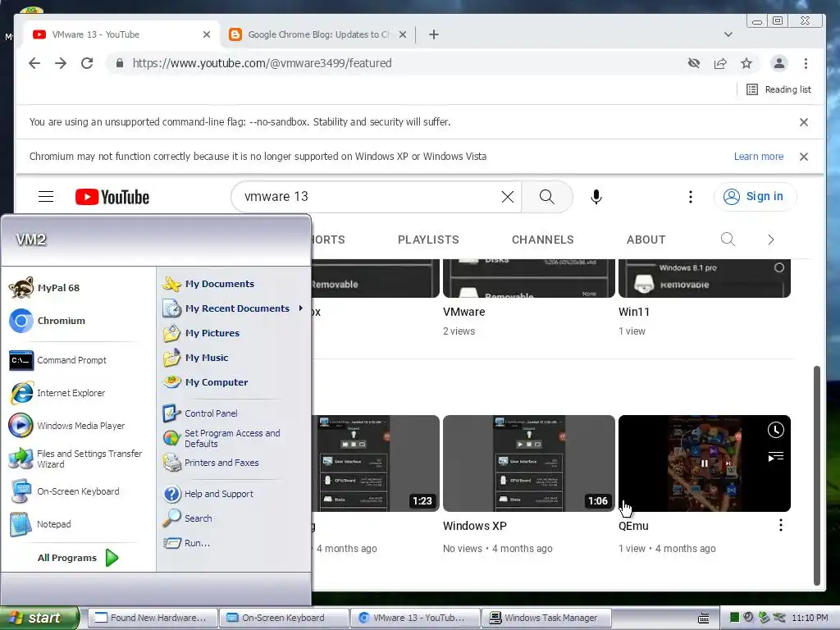Open the Reading list
This screenshot has height=630, width=840.
[779, 89]
